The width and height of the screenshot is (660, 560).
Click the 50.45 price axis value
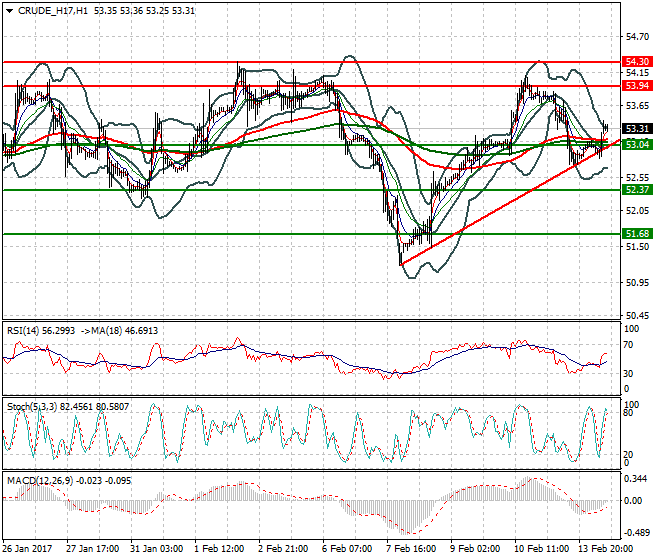coord(637,316)
